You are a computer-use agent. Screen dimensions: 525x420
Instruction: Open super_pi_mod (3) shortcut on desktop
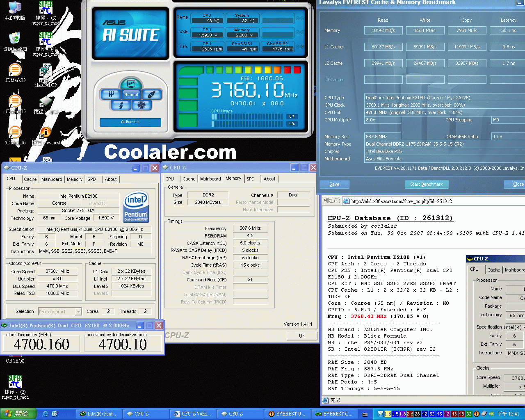(x=46, y=12)
